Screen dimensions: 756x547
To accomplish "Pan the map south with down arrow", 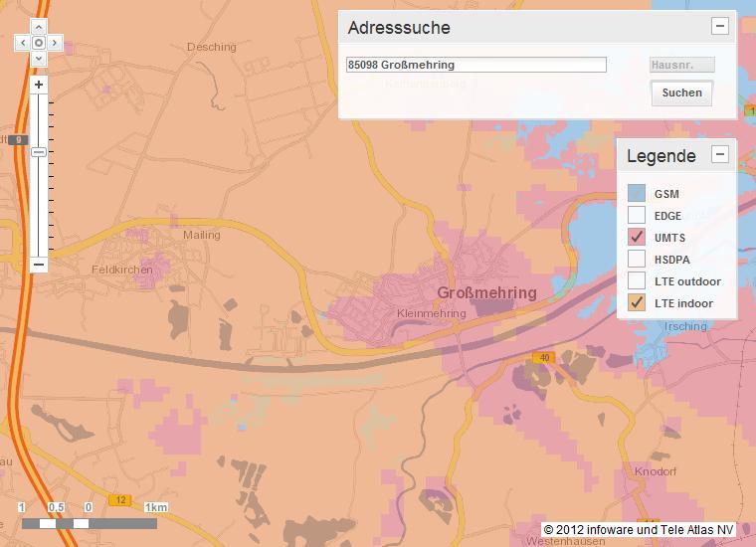I will tap(39, 59).
